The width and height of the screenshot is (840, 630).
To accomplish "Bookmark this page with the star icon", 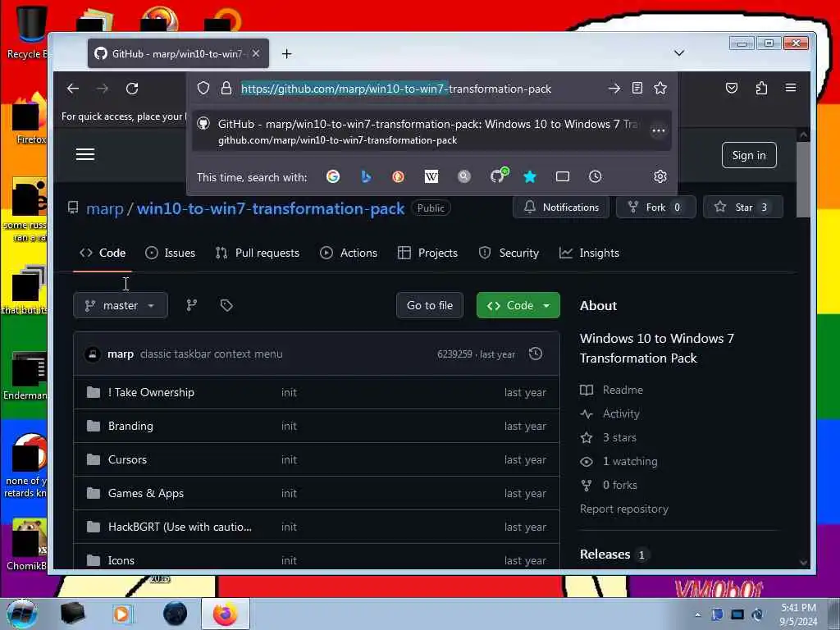I will 660,88.
